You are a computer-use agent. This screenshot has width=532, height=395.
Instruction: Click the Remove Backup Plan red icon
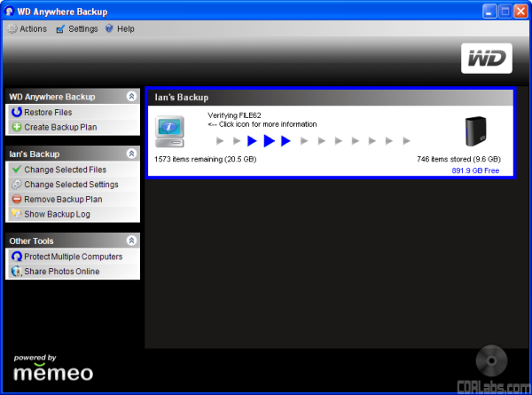[x=17, y=200]
